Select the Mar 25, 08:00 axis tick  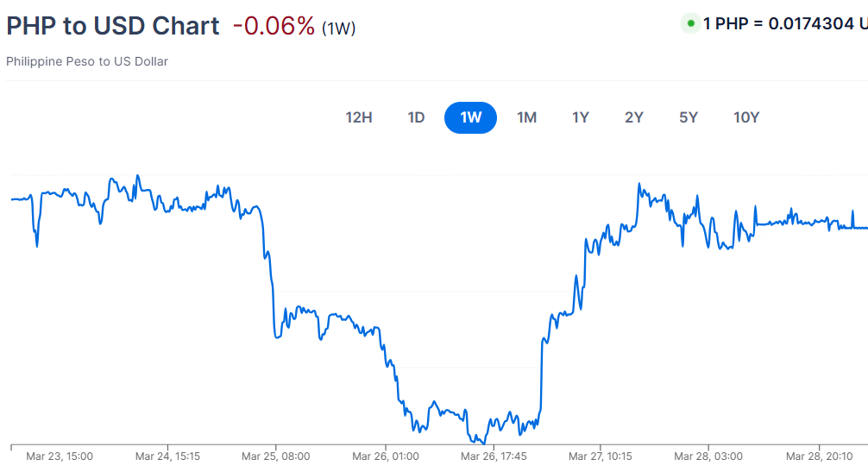coord(275,456)
